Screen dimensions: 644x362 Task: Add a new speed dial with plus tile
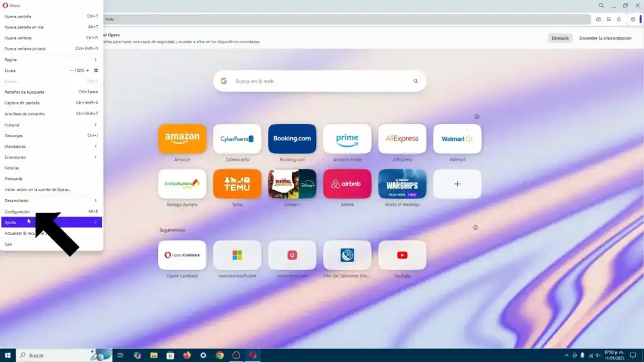click(x=457, y=184)
